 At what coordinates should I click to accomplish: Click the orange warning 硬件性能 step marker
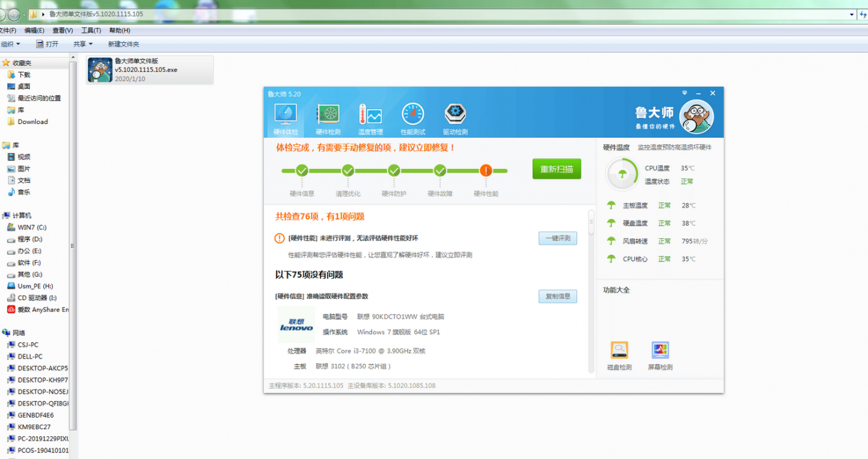(486, 170)
